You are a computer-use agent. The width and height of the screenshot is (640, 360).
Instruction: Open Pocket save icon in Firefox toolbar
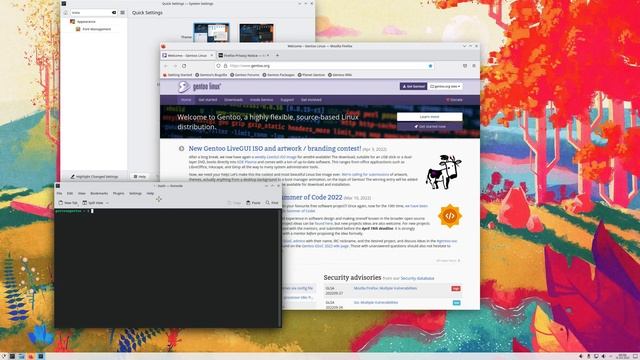pyautogui.click(x=464, y=66)
